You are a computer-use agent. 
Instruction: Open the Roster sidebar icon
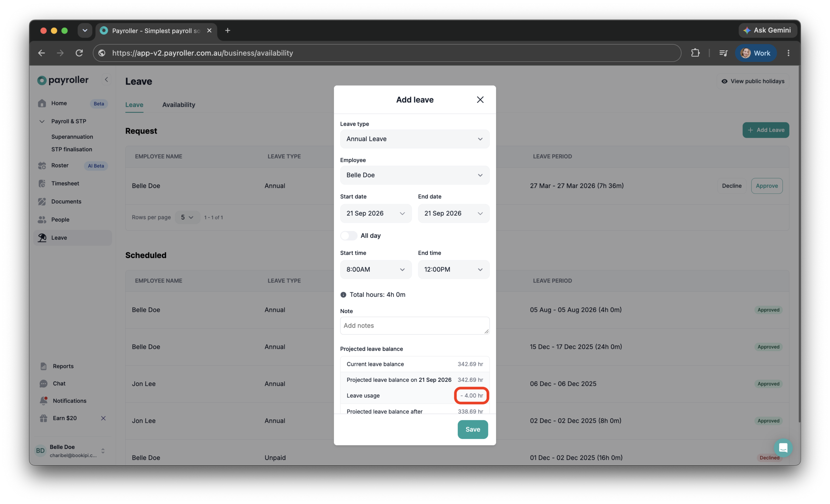tap(42, 166)
